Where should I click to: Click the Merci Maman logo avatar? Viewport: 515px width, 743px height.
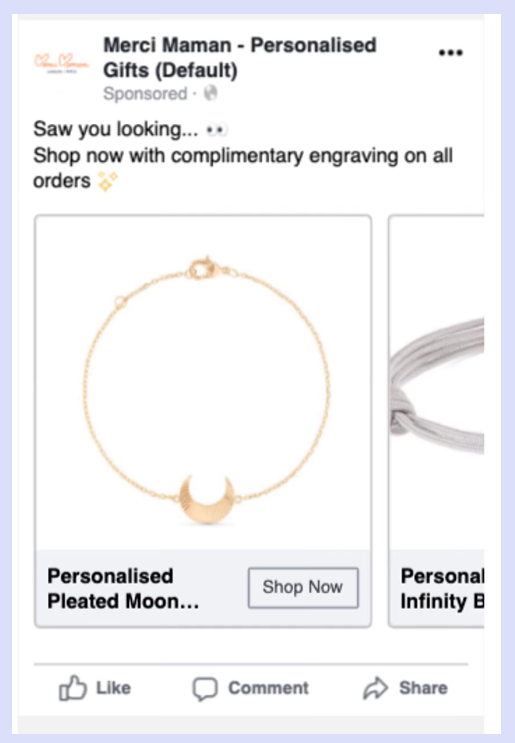pos(62,63)
